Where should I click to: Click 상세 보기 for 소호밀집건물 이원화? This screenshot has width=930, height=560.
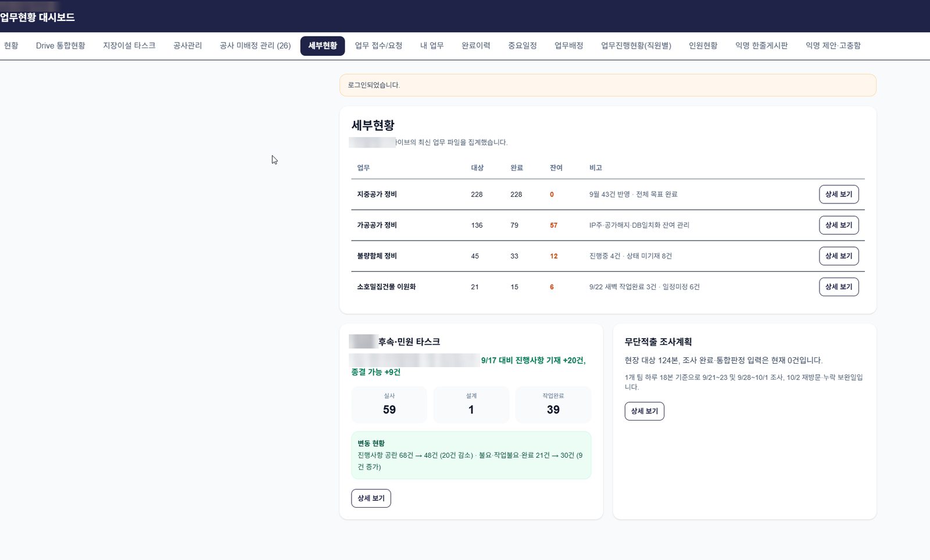coord(839,287)
